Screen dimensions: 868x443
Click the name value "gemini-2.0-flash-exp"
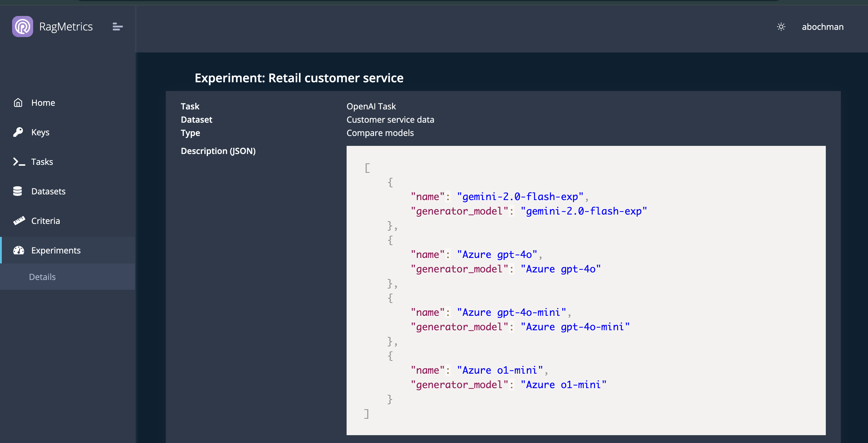520,196
